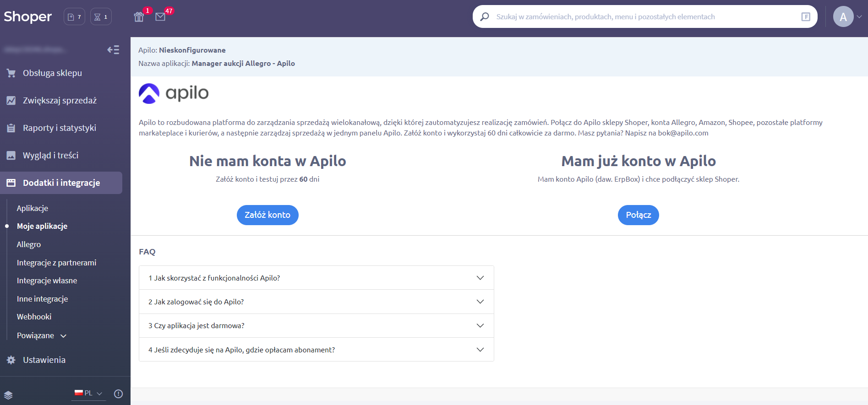This screenshot has width=868, height=405.
Task: Open the Allegro submenu item
Action: coord(29,244)
